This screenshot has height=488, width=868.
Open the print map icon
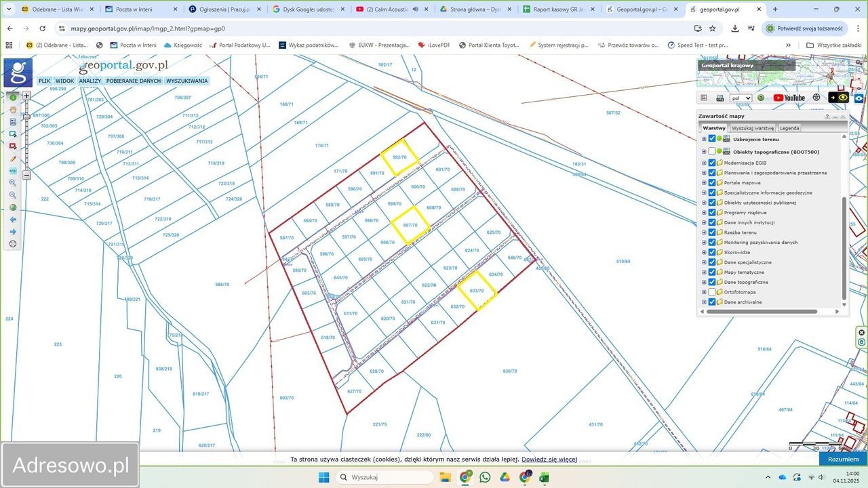pos(720,98)
